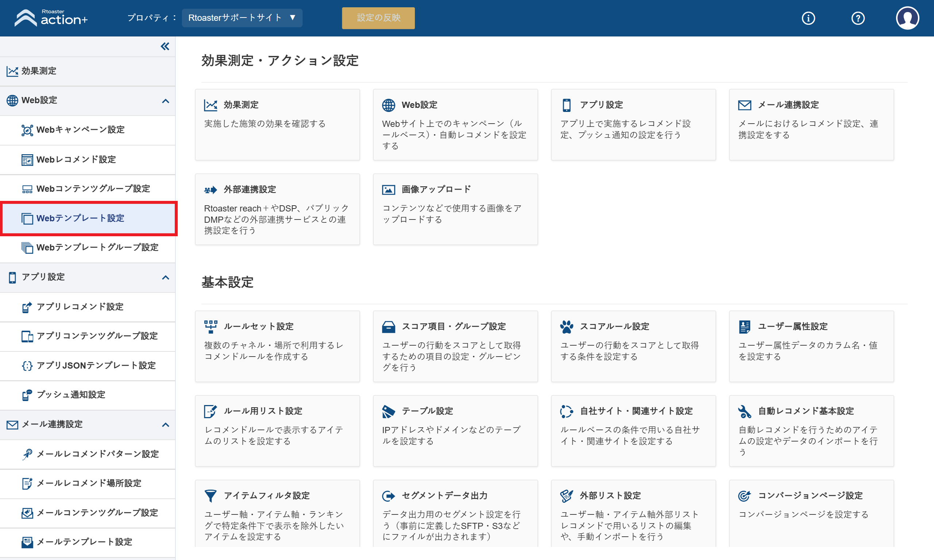Screen dimensions: 934x560
Task: Open the ルール用リスト設定 card
Action: coord(278,431)
